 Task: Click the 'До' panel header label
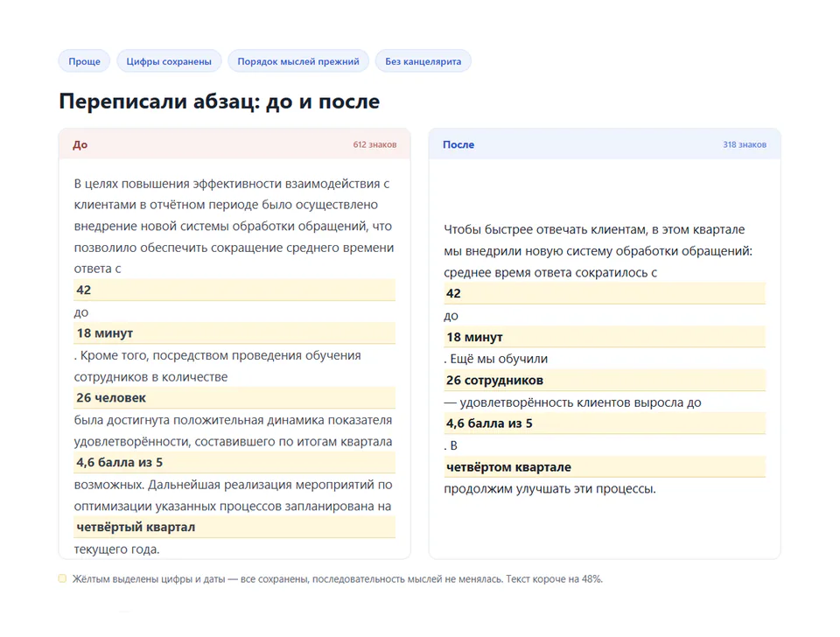click(x=80, y=144)
